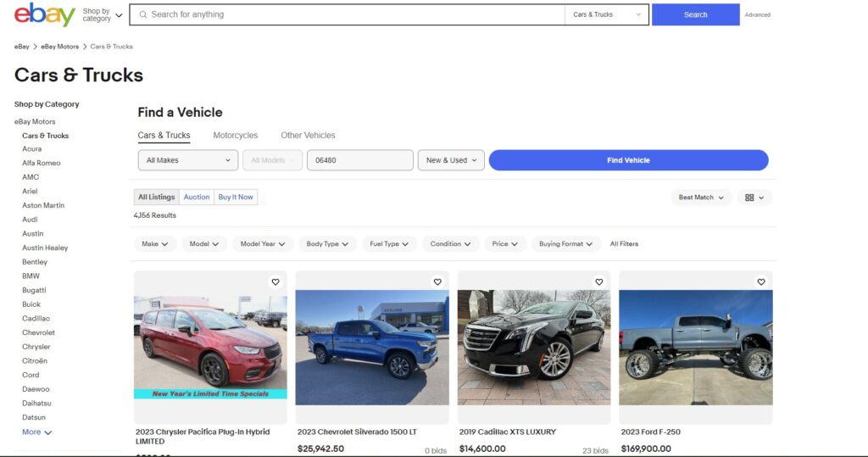Expand Shop by category menu
This screenshot has width=868, height=457.
click(102, 14)
